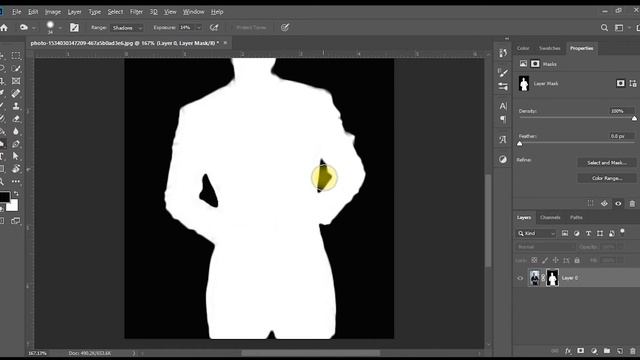This screenshot has width=640, height=360.
Task: Toggle pixel layer filter in Layers
Action: click(x=564, y=233)
